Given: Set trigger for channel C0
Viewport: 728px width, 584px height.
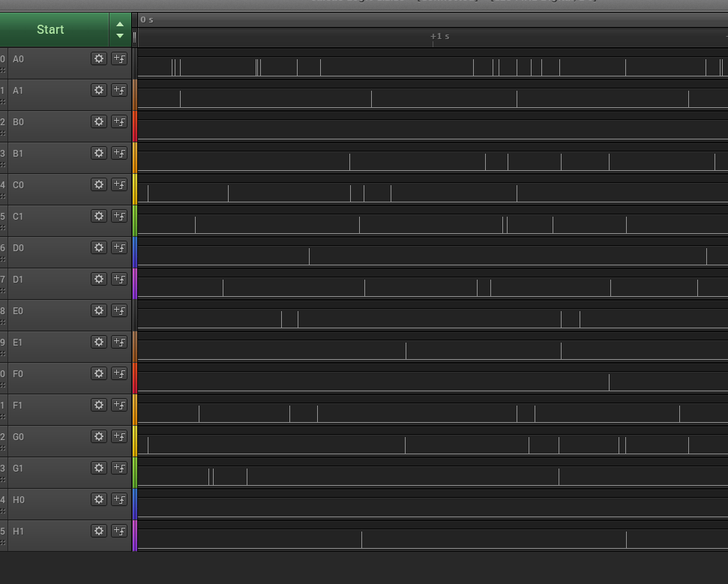Looking at the screenshot, I should pos(119,184).
